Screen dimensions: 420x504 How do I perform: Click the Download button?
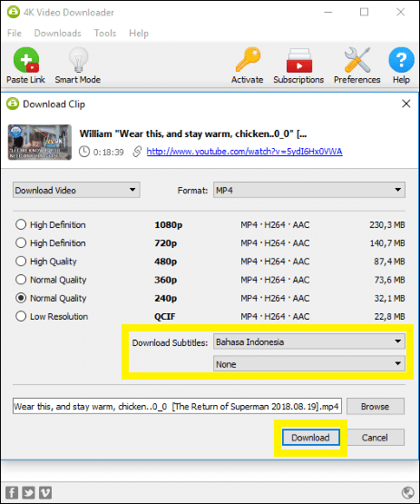click(x=310, y=438)
